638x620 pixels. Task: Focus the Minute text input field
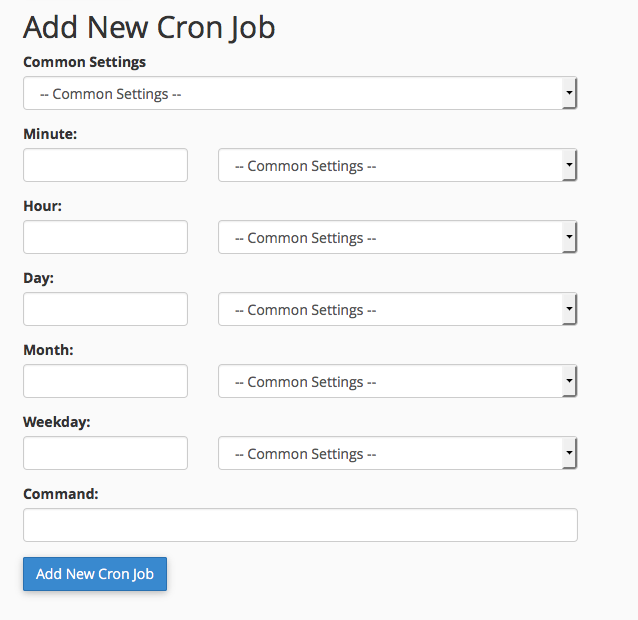[105, 165]
